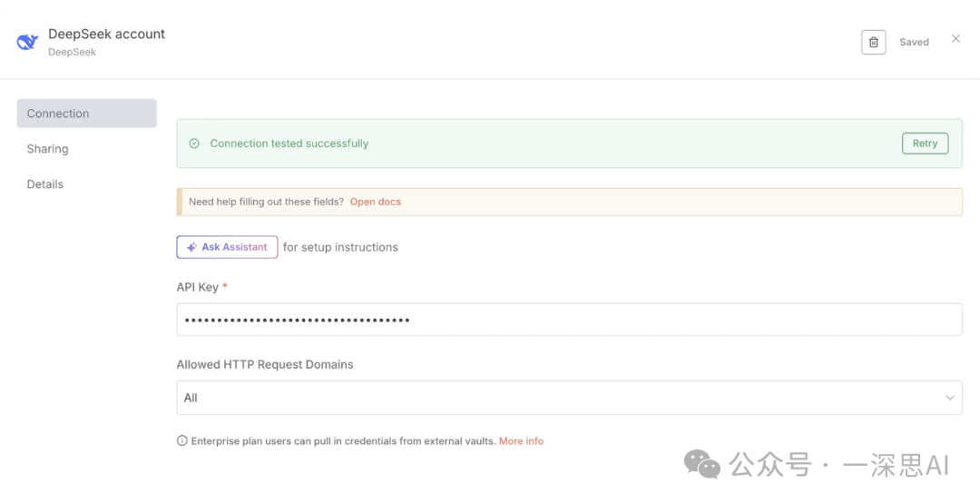Click the sparkle icon in Ask Assistant
Screen dimensions: 980x504
pos(191,247)
